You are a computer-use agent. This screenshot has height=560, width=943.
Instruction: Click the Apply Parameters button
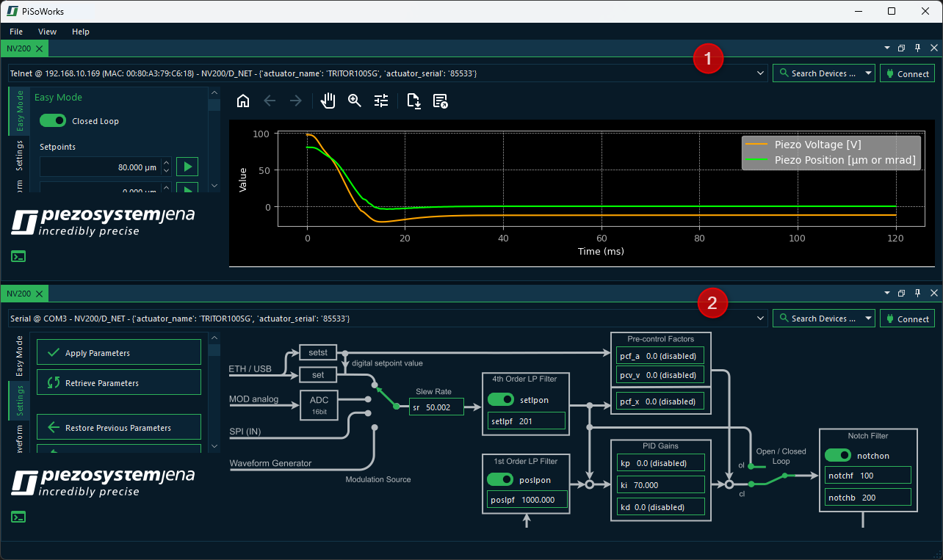119,352
